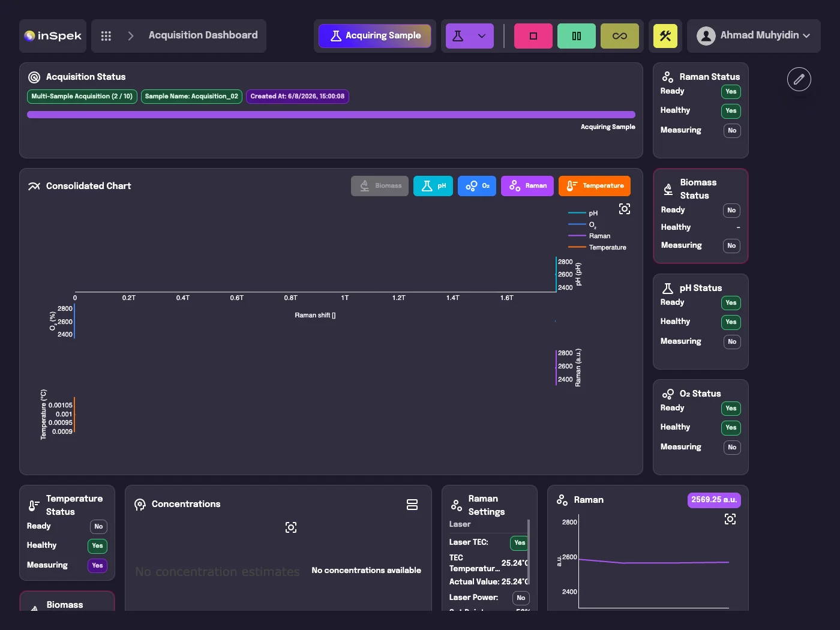
Task: Click the Multi-Sample Acquisition (2 / 10) badge
Action: (82, 97)
